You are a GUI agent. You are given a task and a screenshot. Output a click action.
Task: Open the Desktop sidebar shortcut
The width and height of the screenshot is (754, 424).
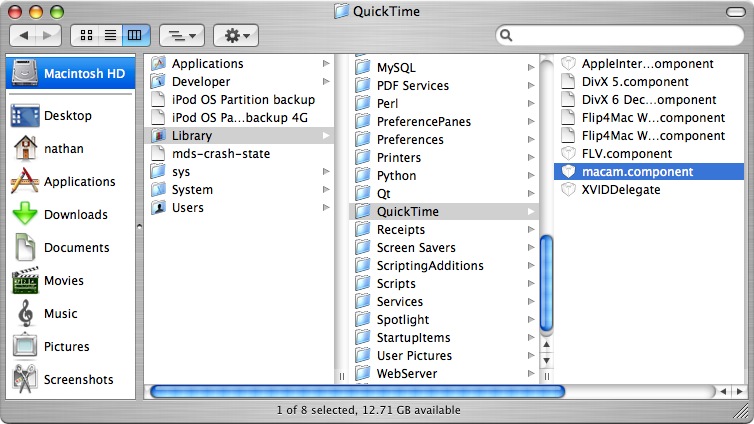click(x=65, y=115)
